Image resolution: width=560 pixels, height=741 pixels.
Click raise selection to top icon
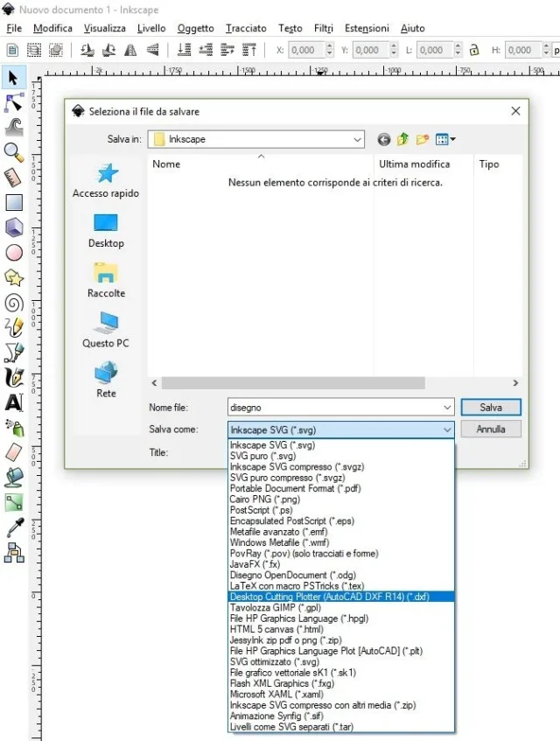pyautogui.click(x=249, y=50)
